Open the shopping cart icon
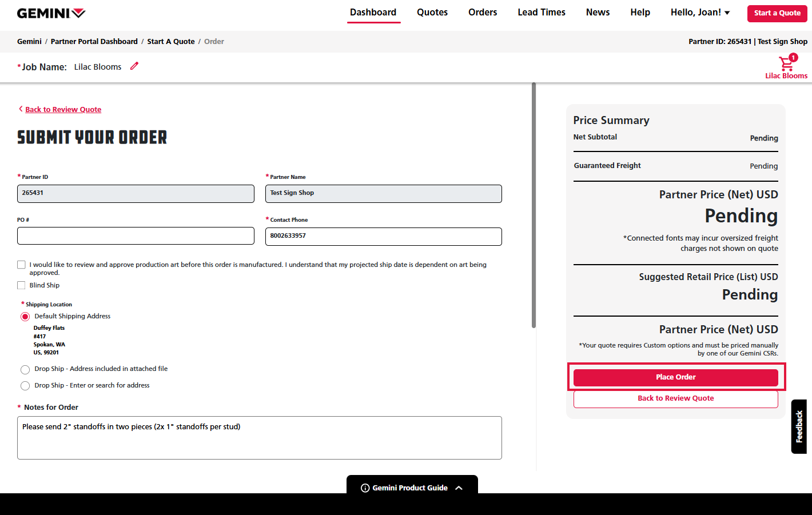Viewport: 812px width, 515px height. point(786,63)
